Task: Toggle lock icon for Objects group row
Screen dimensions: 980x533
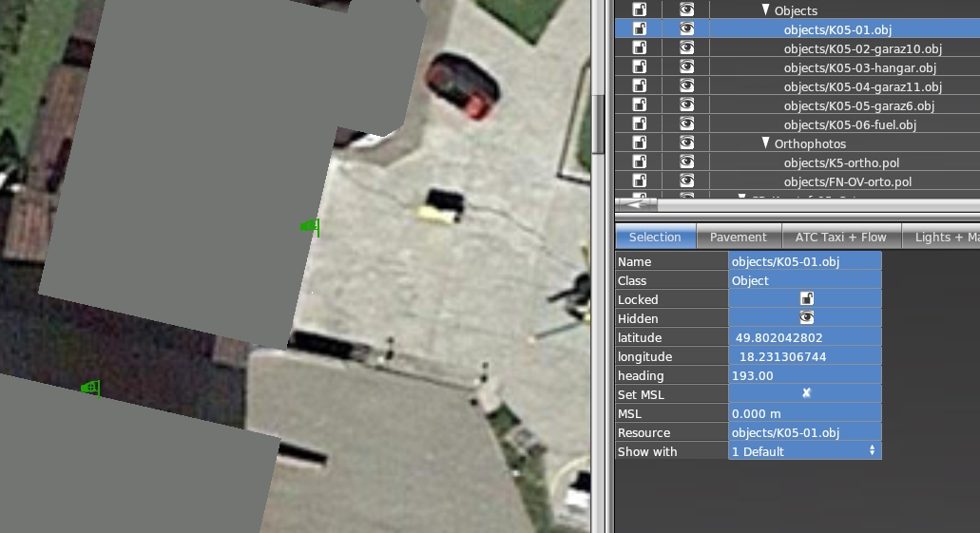Action: [x=640, y=10]
